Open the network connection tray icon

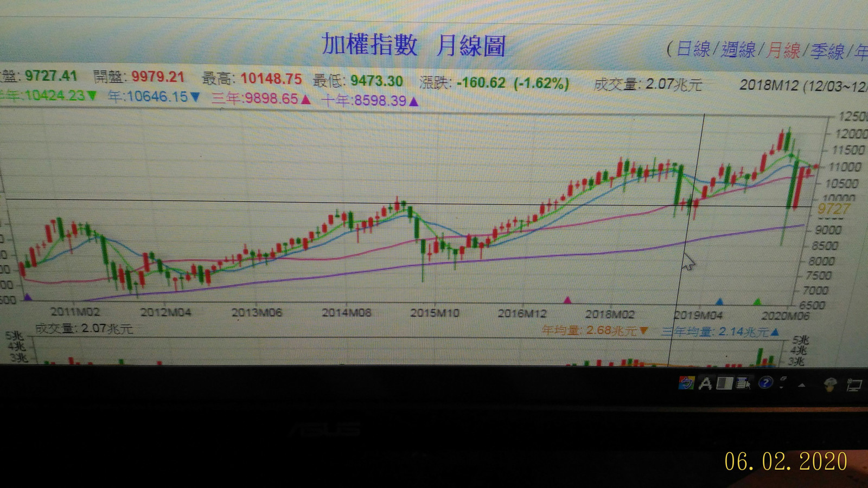(x=854, y=386)
